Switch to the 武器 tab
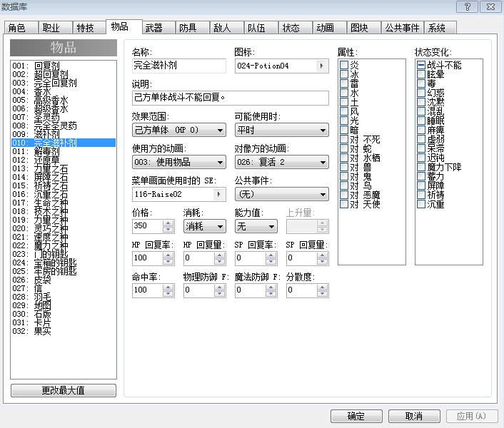504x428 pixels. click(158, 28)
